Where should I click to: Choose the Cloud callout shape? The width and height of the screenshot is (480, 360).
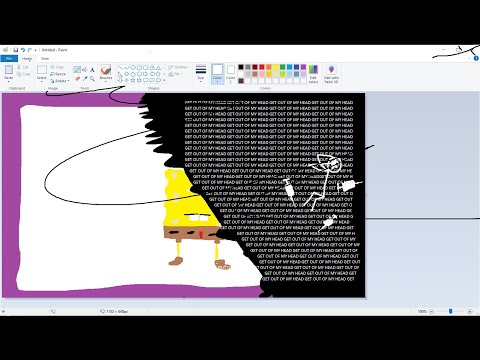(x=158, y=80)
